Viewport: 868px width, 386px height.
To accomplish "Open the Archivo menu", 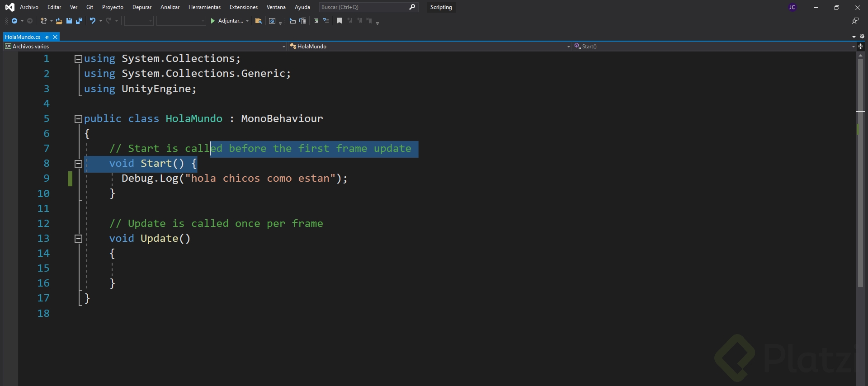I will (29, 7).
